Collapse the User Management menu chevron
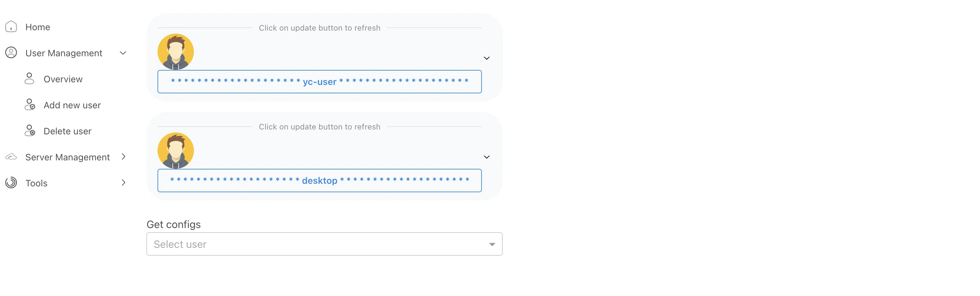Image resolution: width=980 pixels, height=296 pixels. [x=123, y=53]
